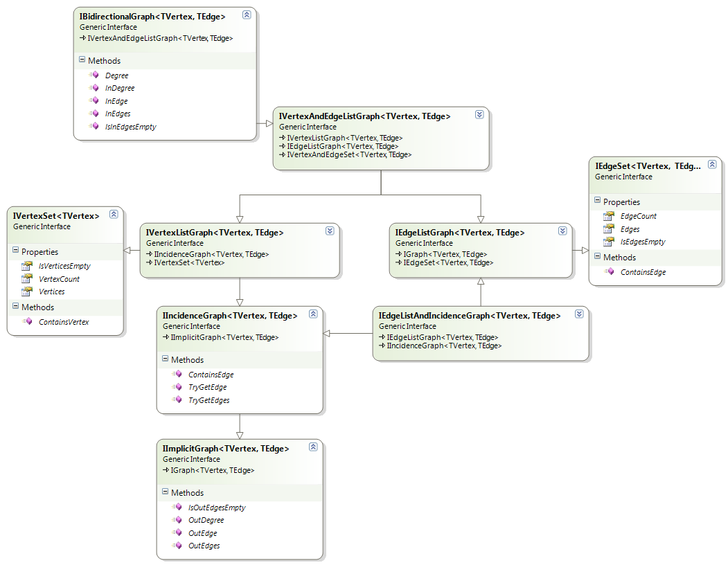The image size is (728, 565).
Task: Collapse the IEdgeSet interface shape
Action: click(713, 165)
